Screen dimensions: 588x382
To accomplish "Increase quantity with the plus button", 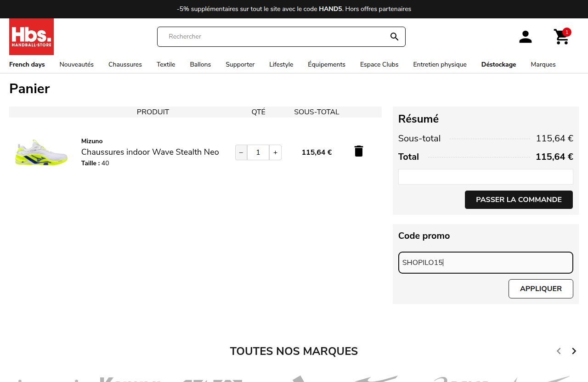I will (x=275, y=152).
